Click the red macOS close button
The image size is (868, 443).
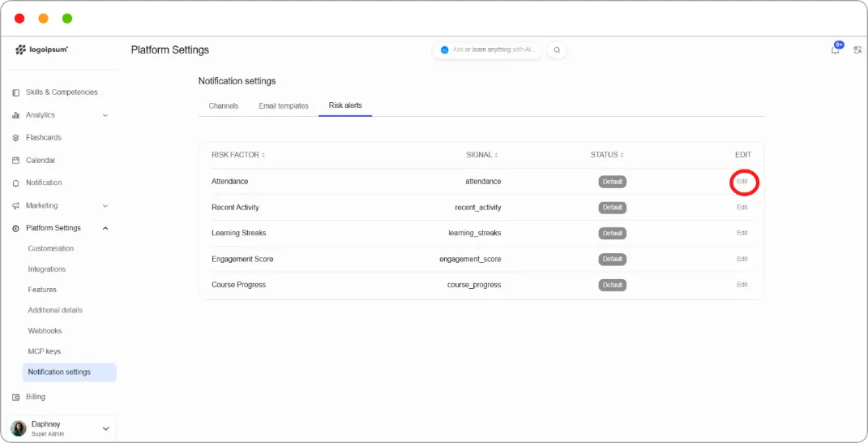tap(19, 19)
